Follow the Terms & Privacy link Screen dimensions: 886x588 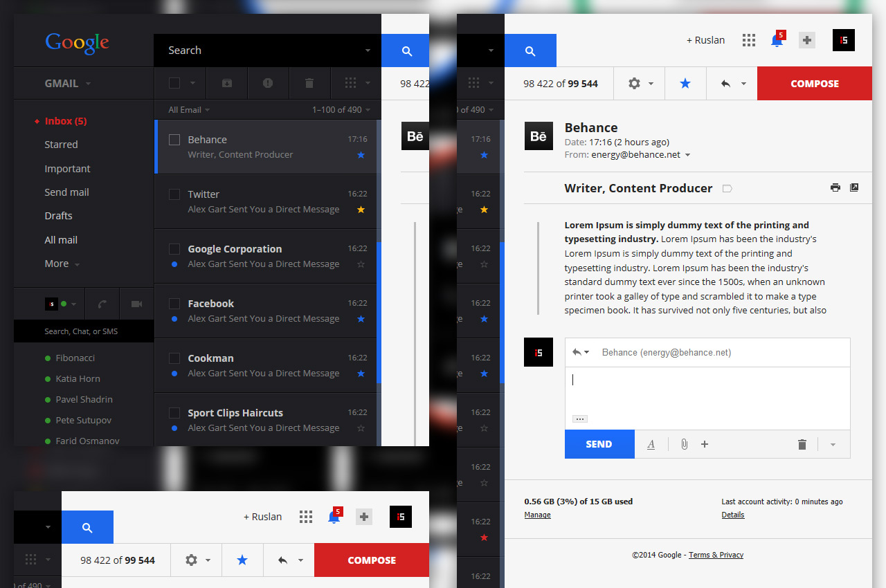click(x=716, y=555)
